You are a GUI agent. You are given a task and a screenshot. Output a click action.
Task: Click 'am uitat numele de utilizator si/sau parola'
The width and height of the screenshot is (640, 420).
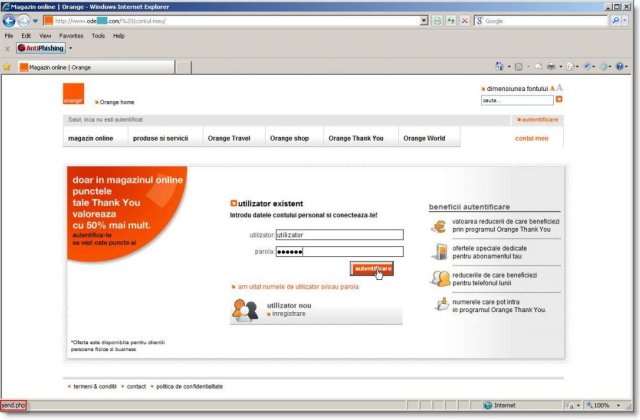pos(298,287)
